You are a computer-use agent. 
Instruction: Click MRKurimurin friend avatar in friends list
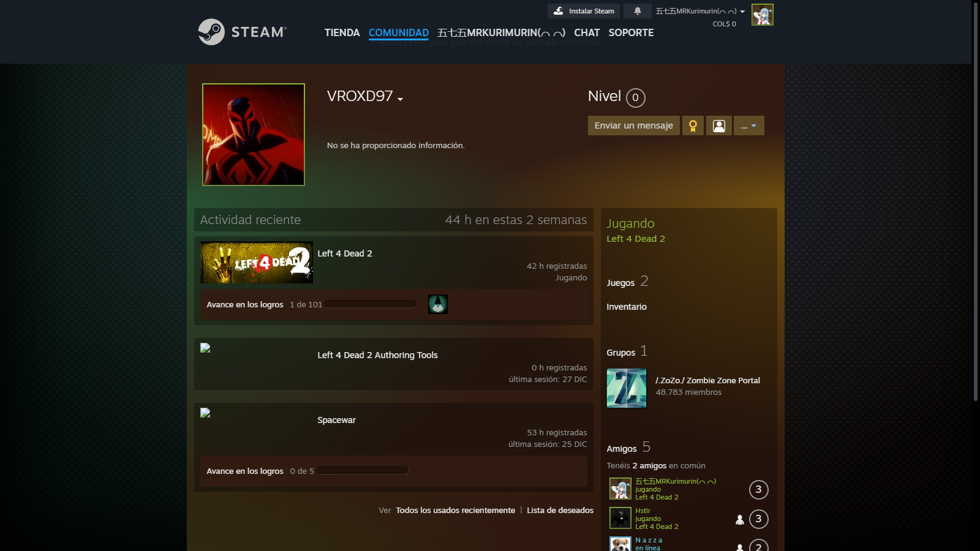[x=620, y=489]
